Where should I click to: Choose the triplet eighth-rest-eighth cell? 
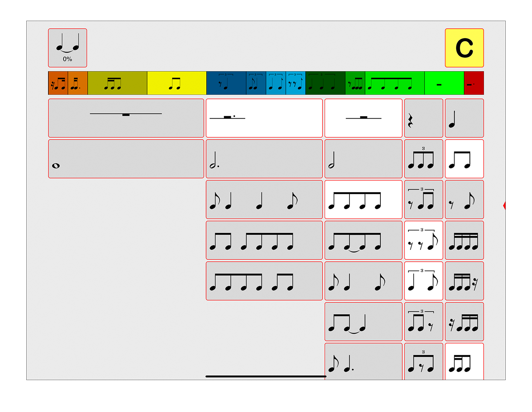[424, 361]
